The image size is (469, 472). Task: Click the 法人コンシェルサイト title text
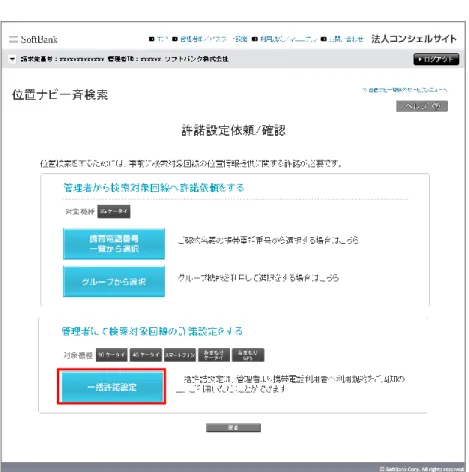[x=414, y=39]
